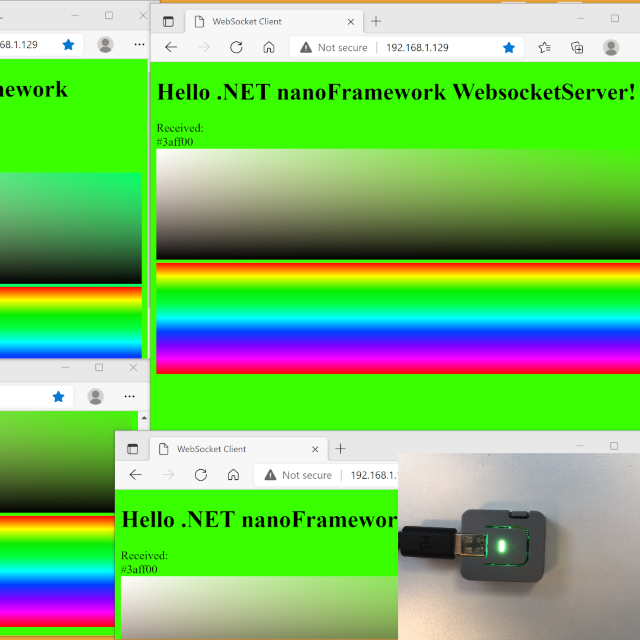
Task: Pick a hue on bottom-left rainbow bar
Action: tap(57, 571)
